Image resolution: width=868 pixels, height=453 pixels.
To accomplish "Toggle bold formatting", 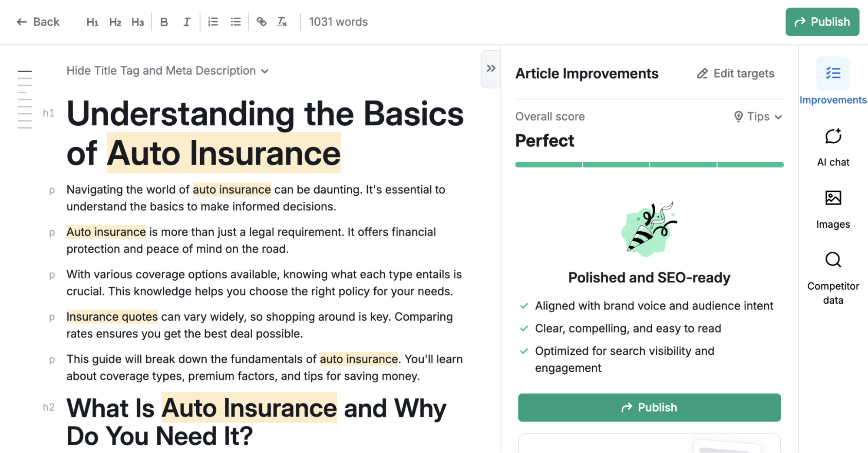I will 164,22.
